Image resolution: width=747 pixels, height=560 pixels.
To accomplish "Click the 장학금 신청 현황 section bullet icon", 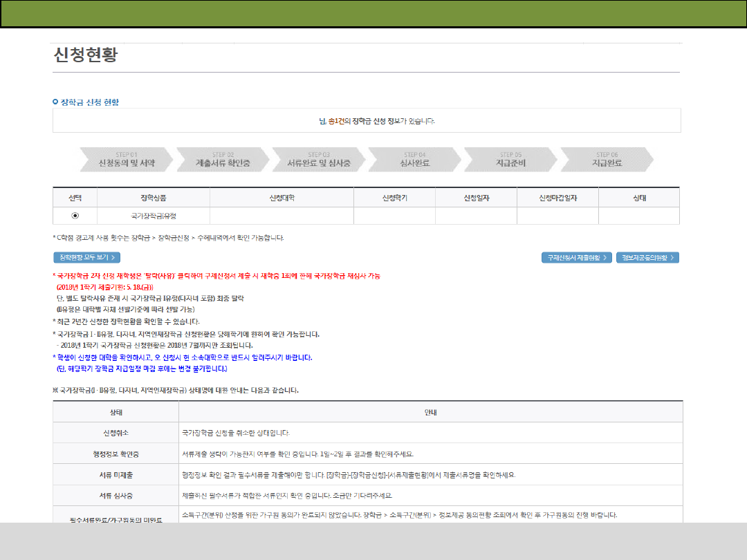I will pos(55,102).
